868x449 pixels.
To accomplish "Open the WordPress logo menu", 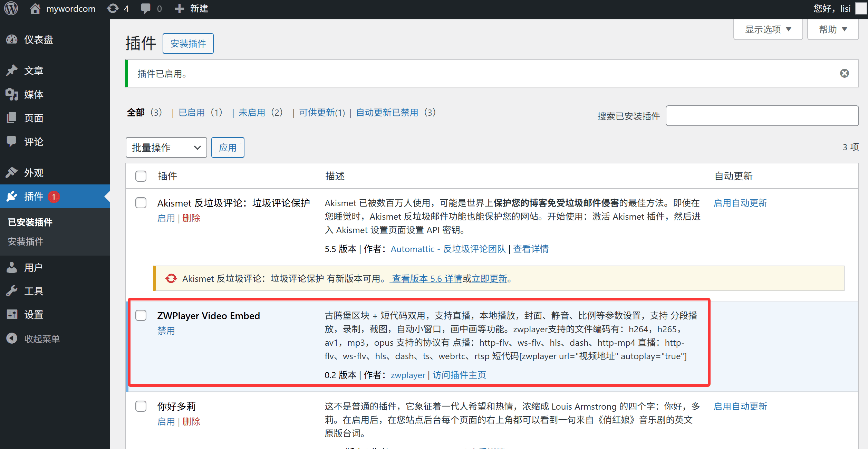I will point(11,8).
